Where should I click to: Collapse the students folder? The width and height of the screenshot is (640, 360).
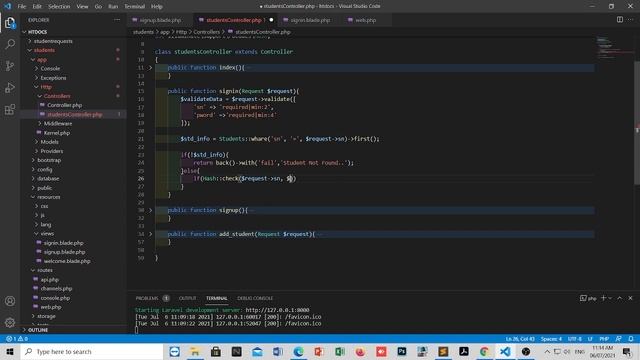(44, 50)
